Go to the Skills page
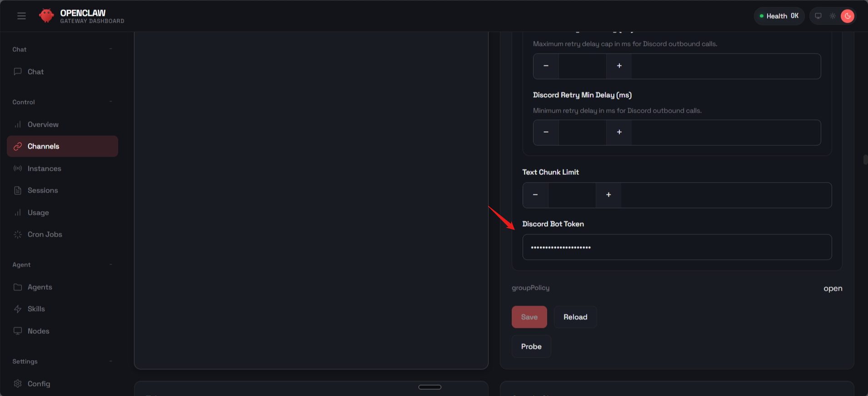Viewport: 868px width, 396px height. [62, 309]
